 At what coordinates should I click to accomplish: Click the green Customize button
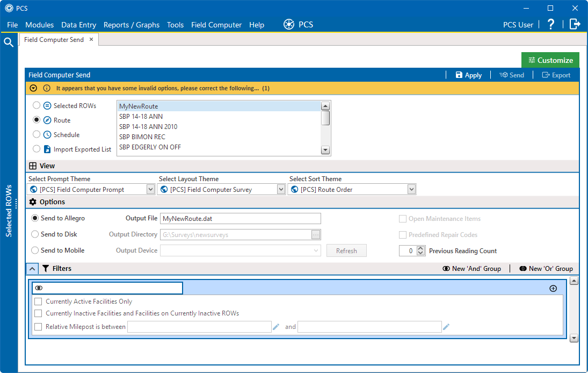550,60
